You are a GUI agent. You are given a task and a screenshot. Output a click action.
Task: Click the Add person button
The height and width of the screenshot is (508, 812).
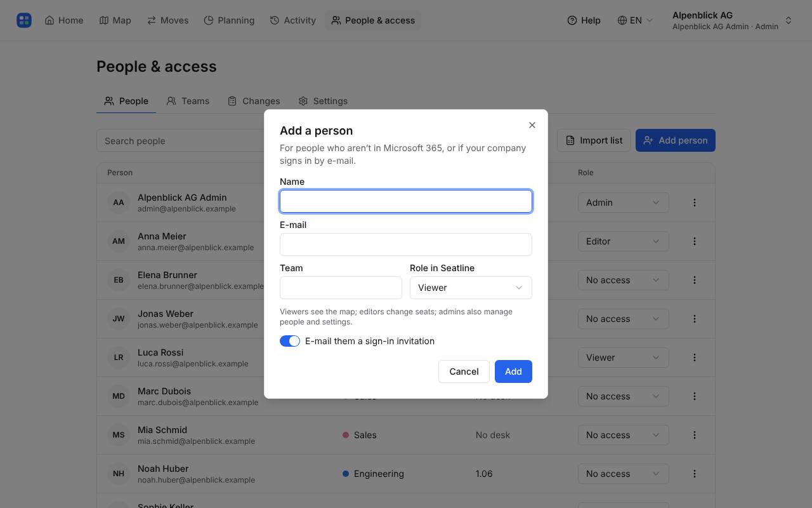click(676, 140)
